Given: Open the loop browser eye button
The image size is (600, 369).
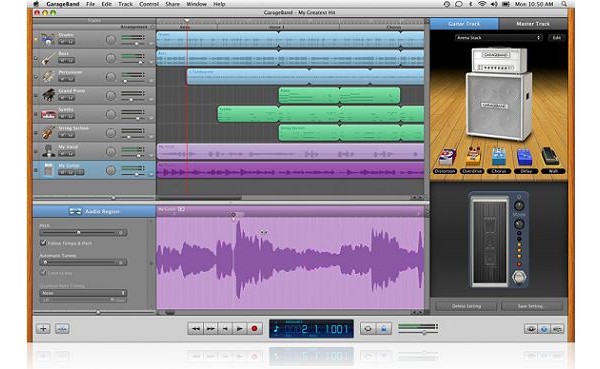Looking at the screenshot, I should pyautogui.click(x=530, y=329).
